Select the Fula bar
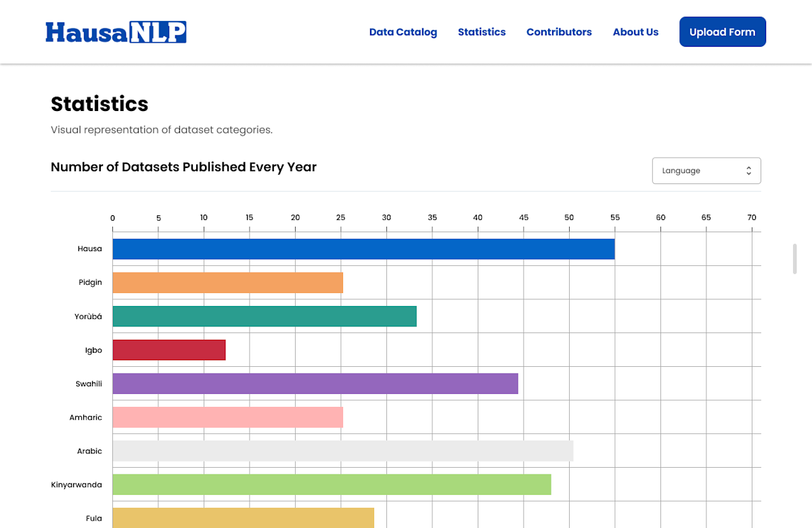Viewport: 812px width, 528px height. click(x=242, y=518)
